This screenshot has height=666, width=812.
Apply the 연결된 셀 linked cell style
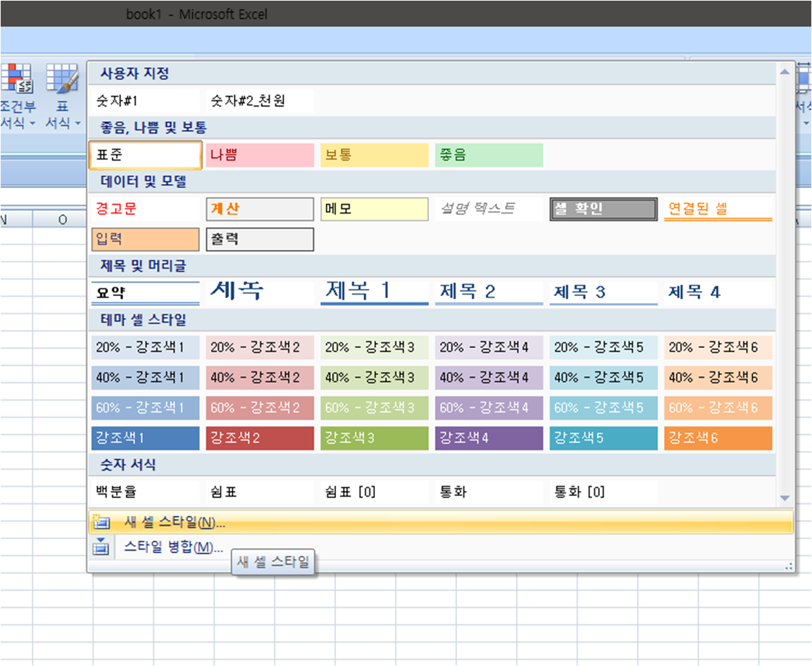718,209
